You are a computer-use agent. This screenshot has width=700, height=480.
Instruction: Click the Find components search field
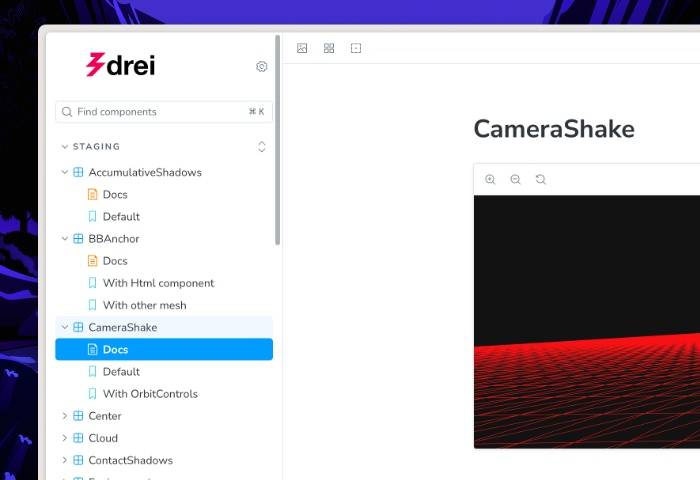coord(164,112)
